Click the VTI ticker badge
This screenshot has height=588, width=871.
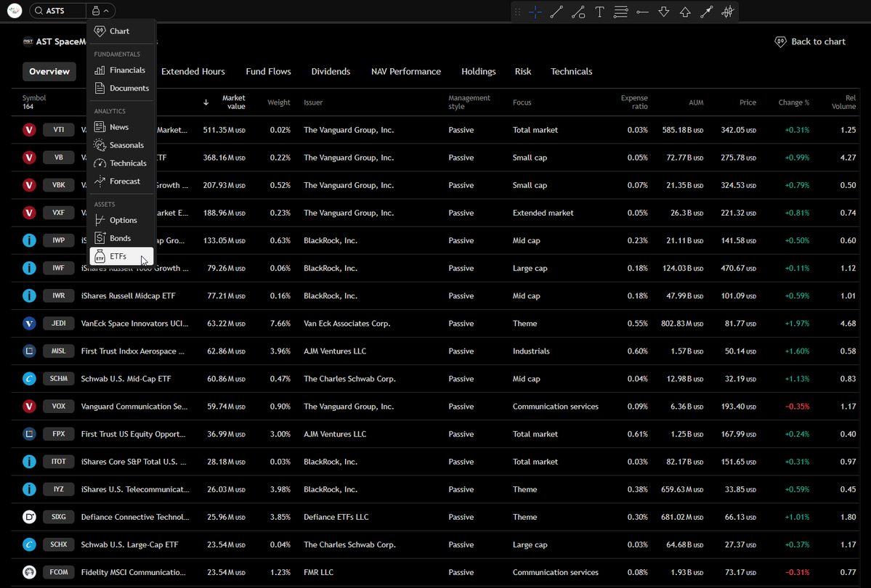click(58, 129)
